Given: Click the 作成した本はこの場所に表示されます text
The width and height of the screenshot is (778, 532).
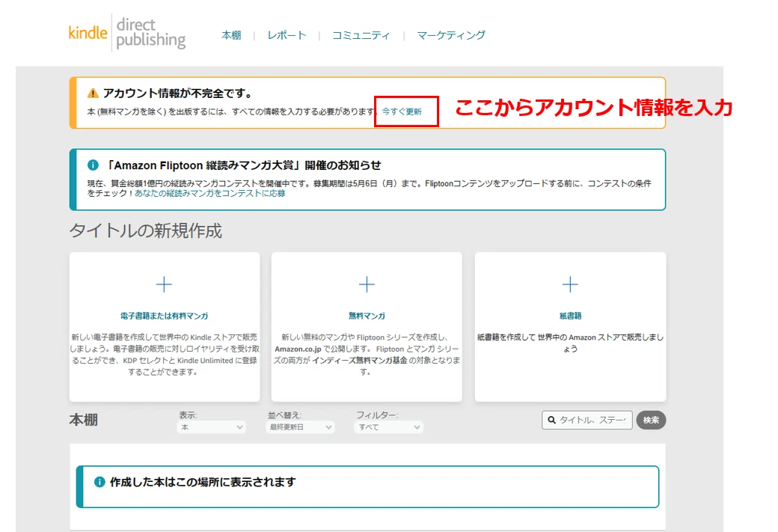Looking at the screenshot, I should pos(203,482).
